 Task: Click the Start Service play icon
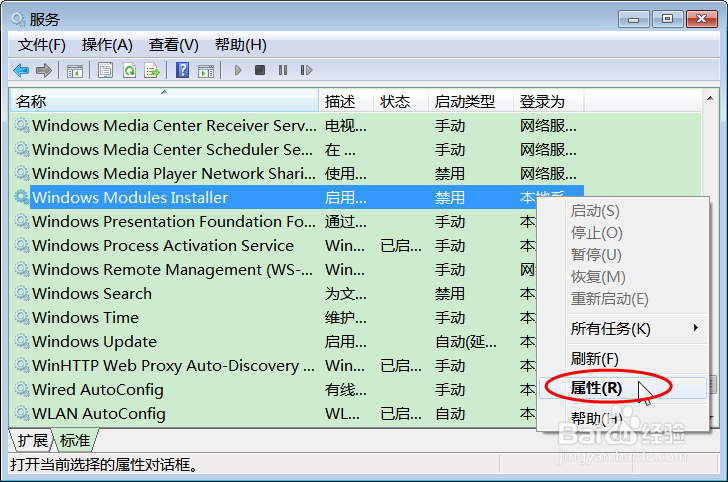[238, 70]
